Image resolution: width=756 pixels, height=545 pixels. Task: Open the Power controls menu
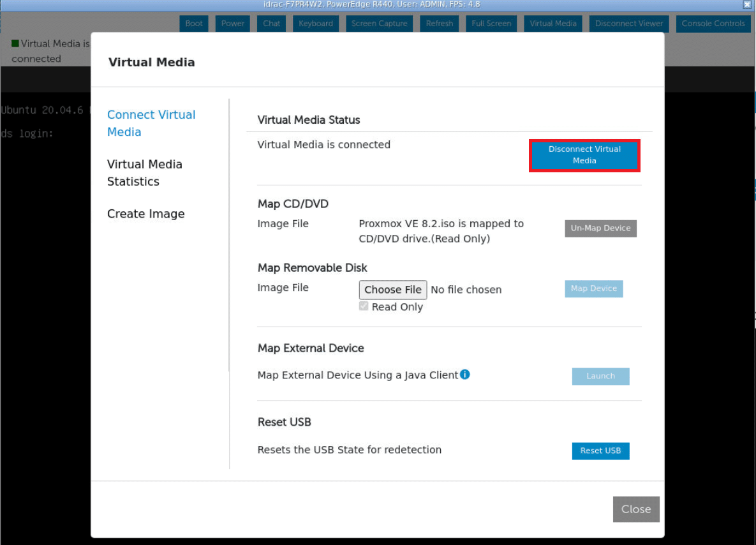pos(233,24)
